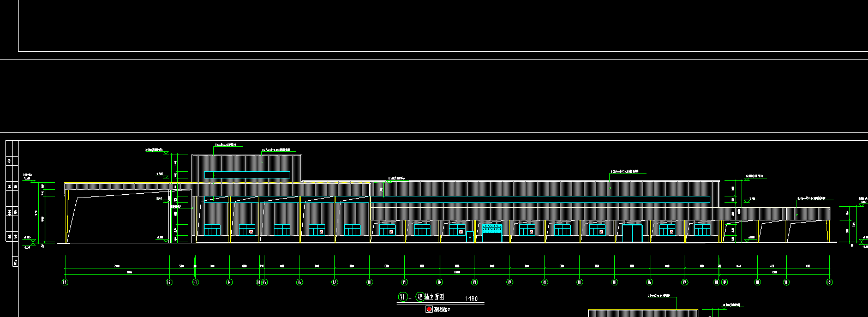Click the rightmost green axis bubble
This screenshot has width=868, height=317.
point(829,282)
